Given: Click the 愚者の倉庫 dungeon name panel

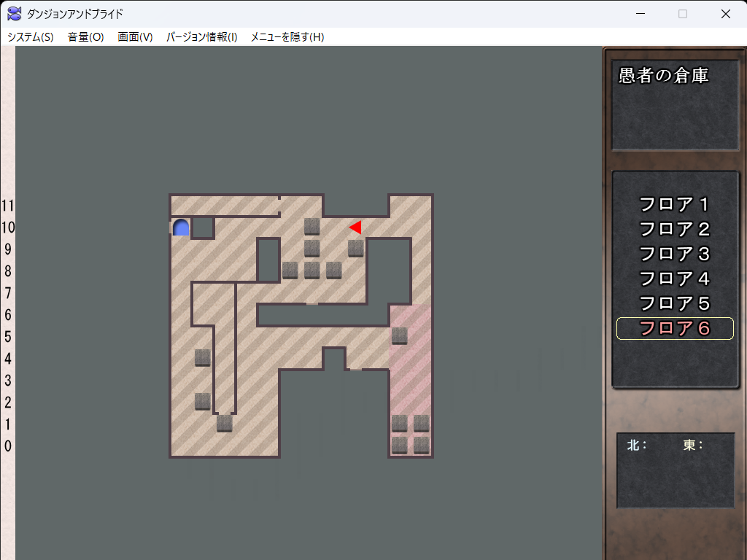Looking at the screenshot, I should pos(675,105).
